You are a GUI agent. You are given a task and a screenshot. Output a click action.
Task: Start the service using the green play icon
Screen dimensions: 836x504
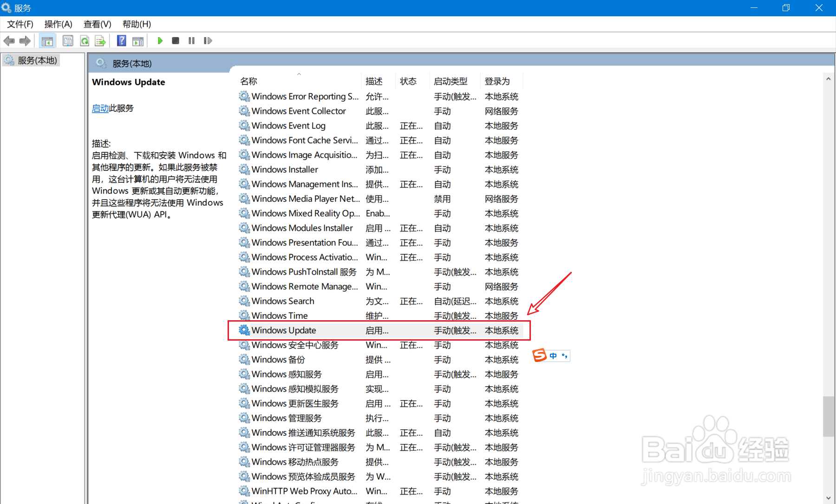[x=160, y=41]
